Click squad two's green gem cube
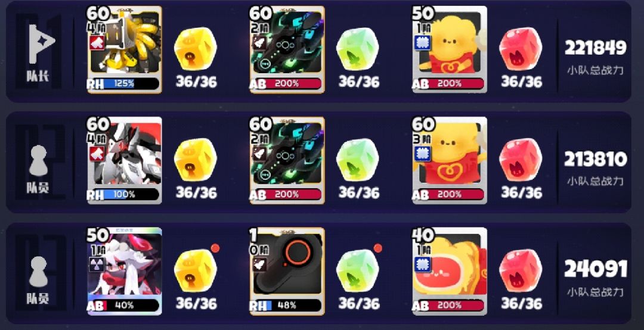The height and width of the screenshot is (330, 644). [x=357, y=159]
